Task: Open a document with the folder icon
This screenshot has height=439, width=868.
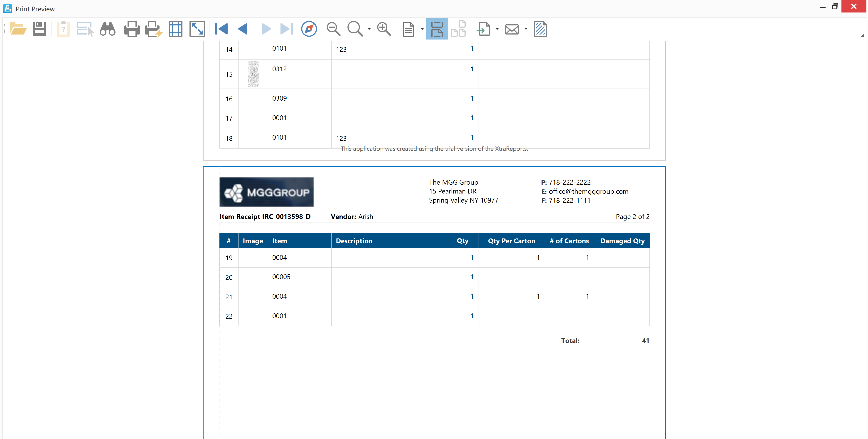Action: click(x=18, y=29)
